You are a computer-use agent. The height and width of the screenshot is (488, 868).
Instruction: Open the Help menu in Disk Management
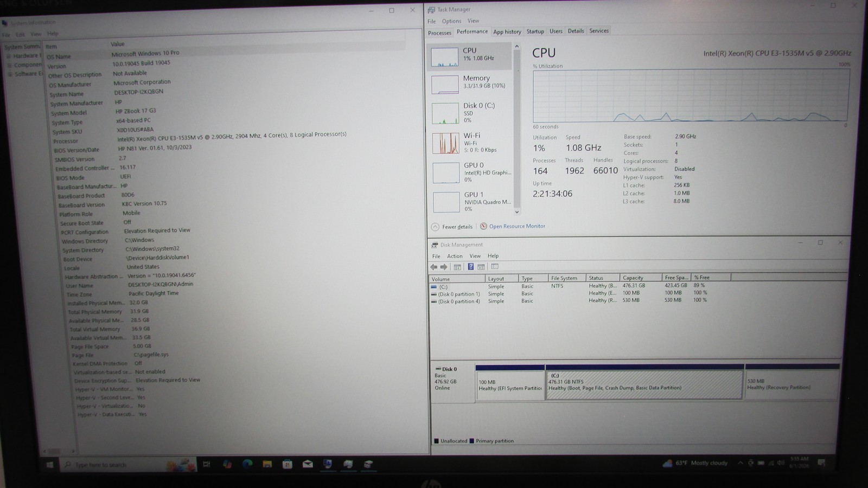[493, 256]
